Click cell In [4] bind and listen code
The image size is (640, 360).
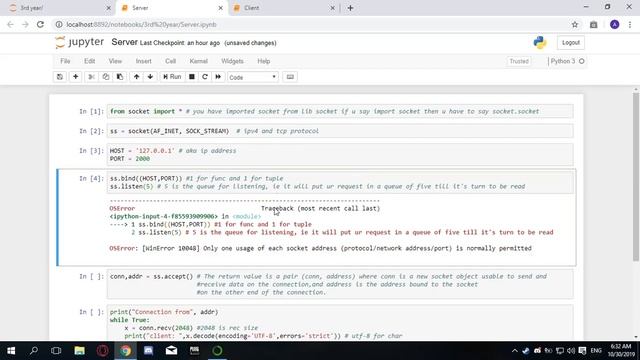click(340, 182)
